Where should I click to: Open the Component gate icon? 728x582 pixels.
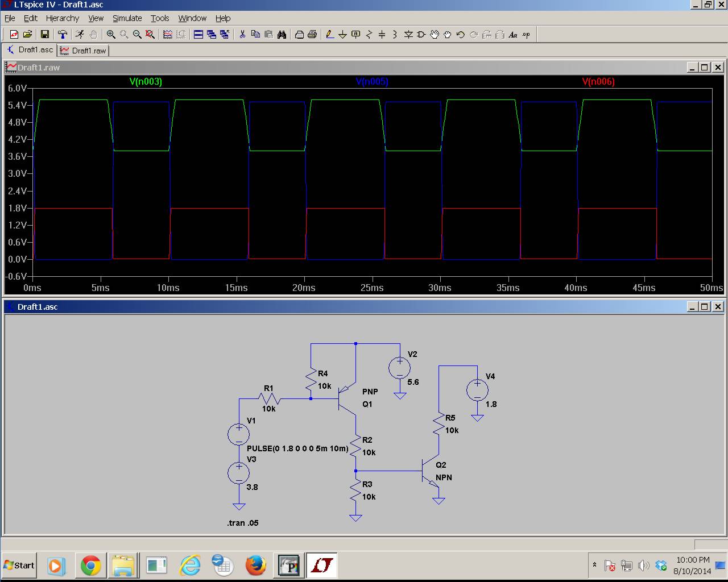pos(421,35)
